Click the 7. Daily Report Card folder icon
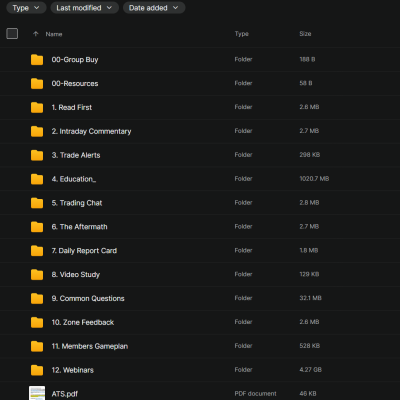Viewport: 400px width, 400px height. click(x=37, y=251)
